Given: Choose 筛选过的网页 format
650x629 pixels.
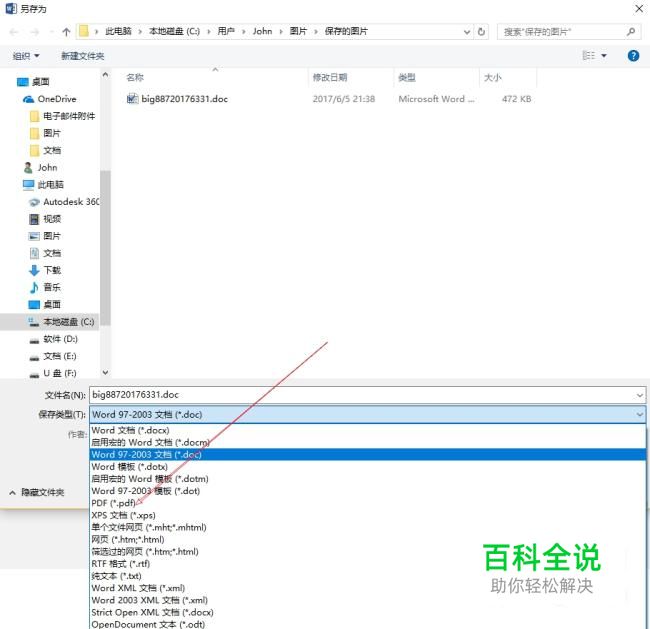Looking at the screenshot, I should [x=368, y=552].
